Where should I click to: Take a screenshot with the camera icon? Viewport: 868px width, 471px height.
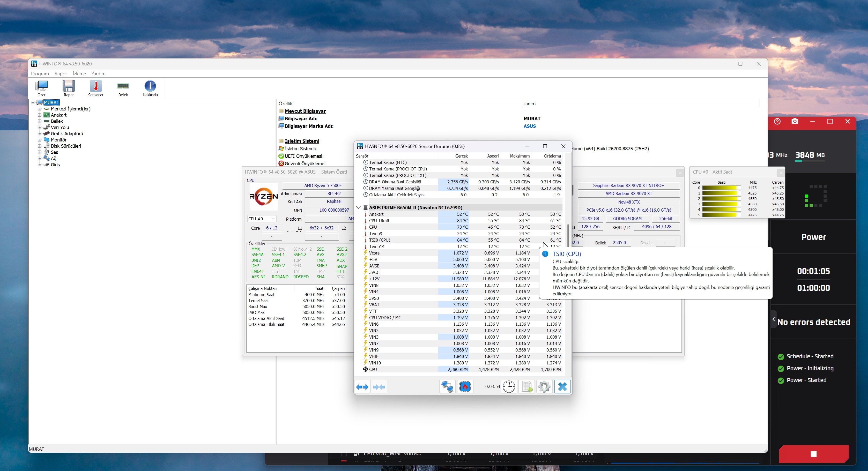[x=795, y=121]
